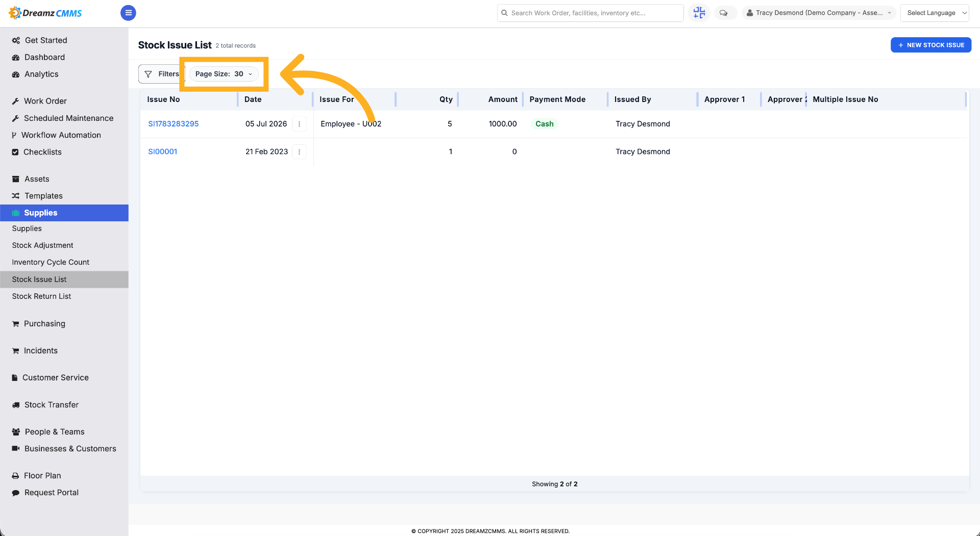Open the Select Language dropdown
Image resolution: width=980 pixels, height=536 pixels.
[x=935, y=13]
